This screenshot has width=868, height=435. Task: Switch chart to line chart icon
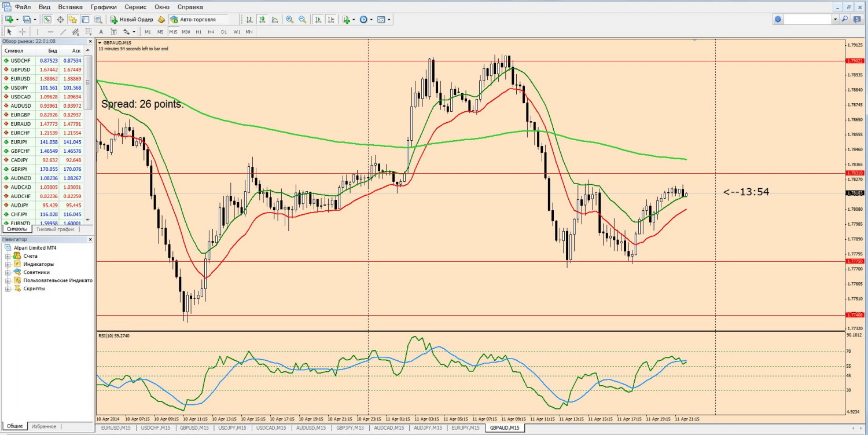point(275,19)
